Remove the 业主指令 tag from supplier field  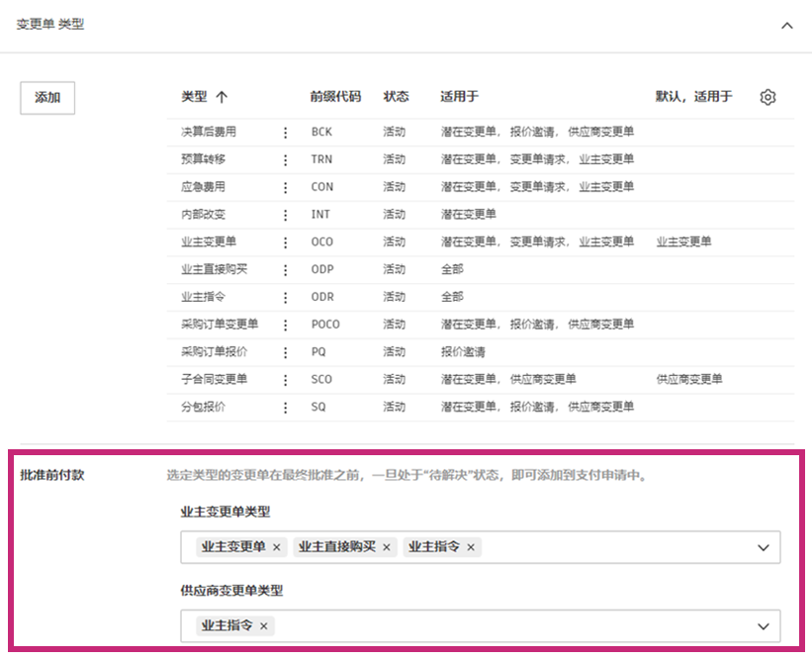pyautogui.click(x=263, y=626)
